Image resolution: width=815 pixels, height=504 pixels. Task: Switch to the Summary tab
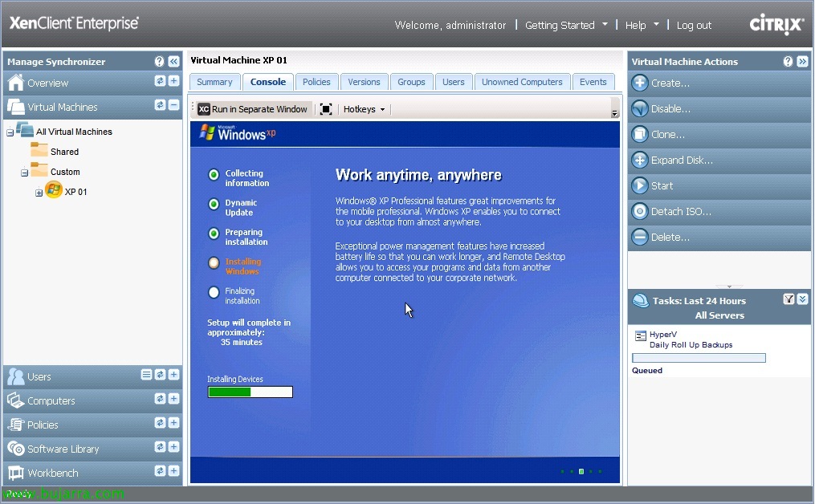pos(214,82)
